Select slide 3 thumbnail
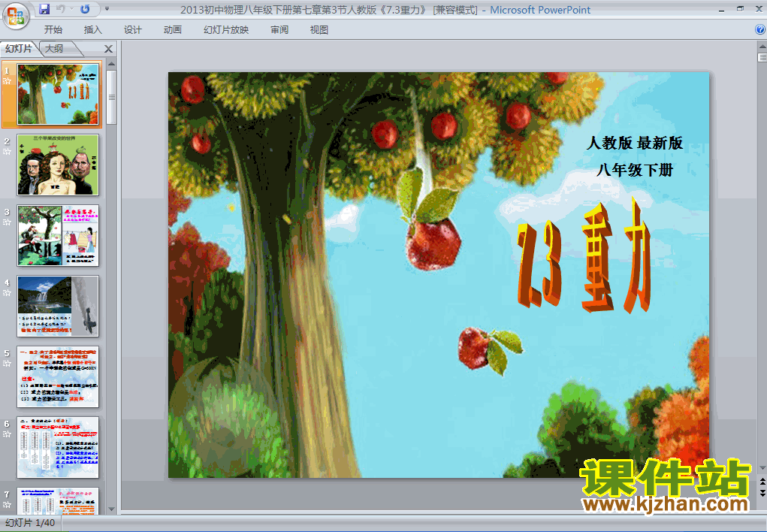 [58, 235]
